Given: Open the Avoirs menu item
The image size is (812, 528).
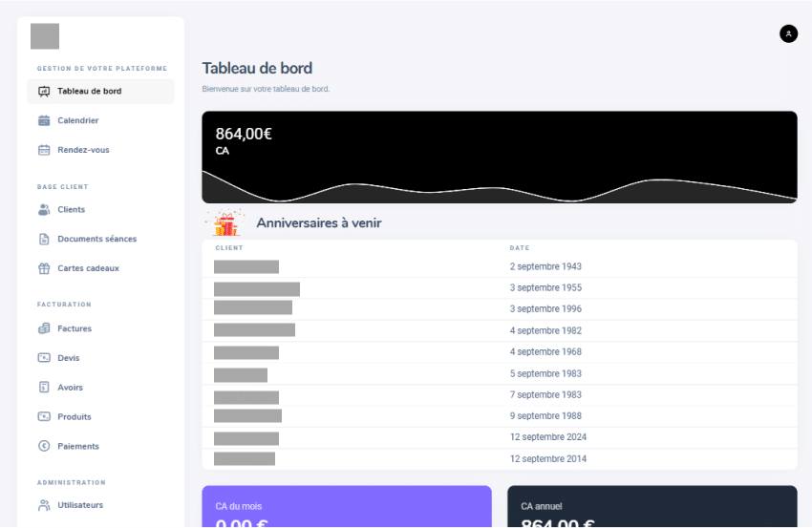Looking at the screenshot, I should click(x=70, y=388).
